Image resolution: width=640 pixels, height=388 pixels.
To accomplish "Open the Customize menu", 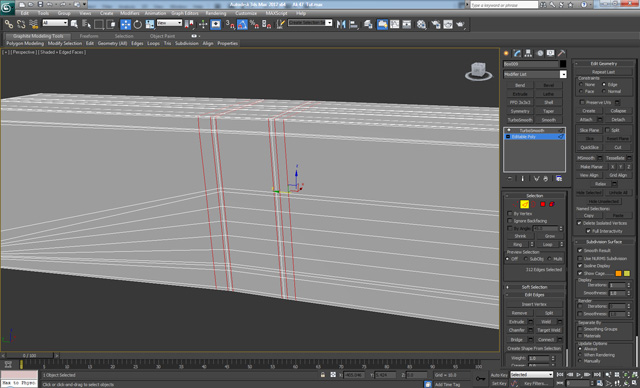I will pyautogui.click(x=246, y=13).
